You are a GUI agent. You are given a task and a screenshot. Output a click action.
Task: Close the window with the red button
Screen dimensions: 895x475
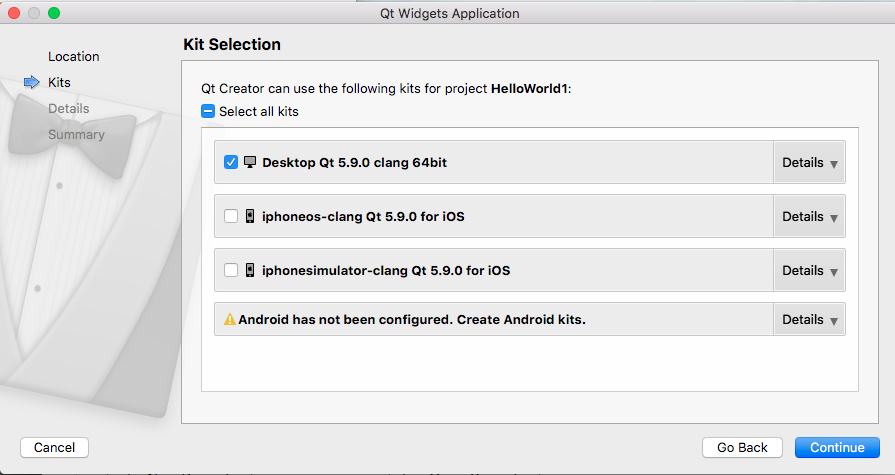coord(14,13)
